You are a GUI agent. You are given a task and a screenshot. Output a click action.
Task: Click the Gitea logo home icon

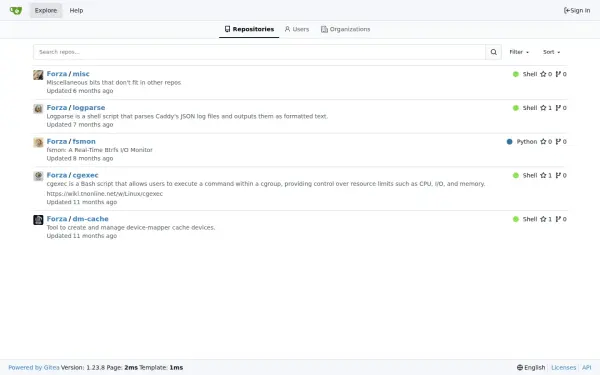coord(16,10)
